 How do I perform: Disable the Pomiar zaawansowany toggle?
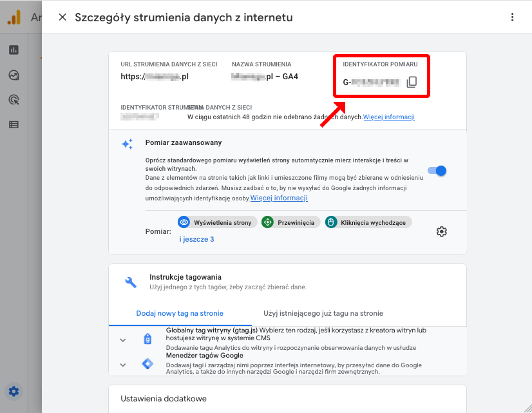(437, 170)
